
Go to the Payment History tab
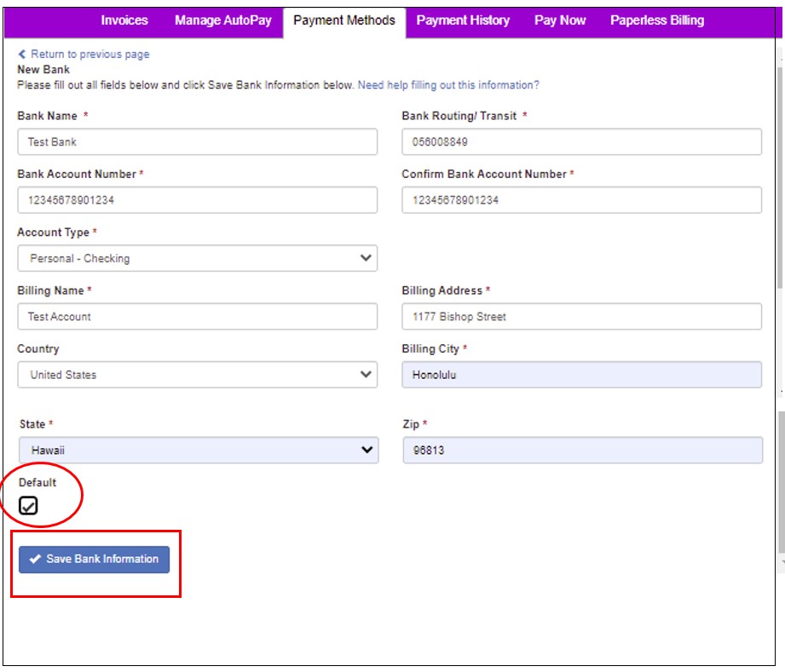[463, 20]
